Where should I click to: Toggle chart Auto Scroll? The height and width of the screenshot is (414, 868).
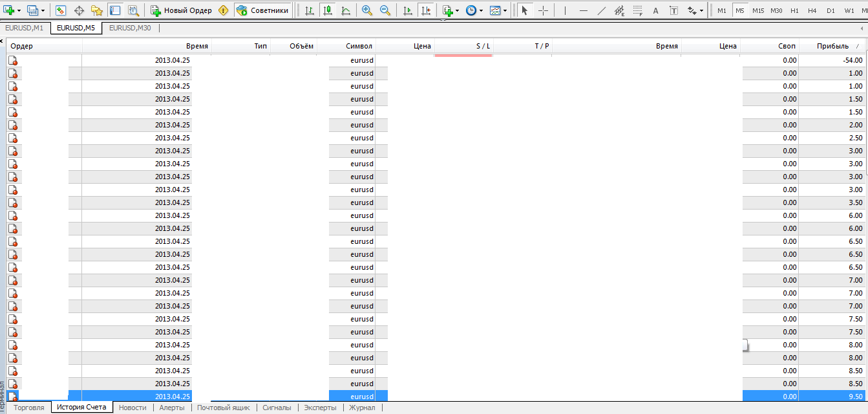tap(408, 10)
